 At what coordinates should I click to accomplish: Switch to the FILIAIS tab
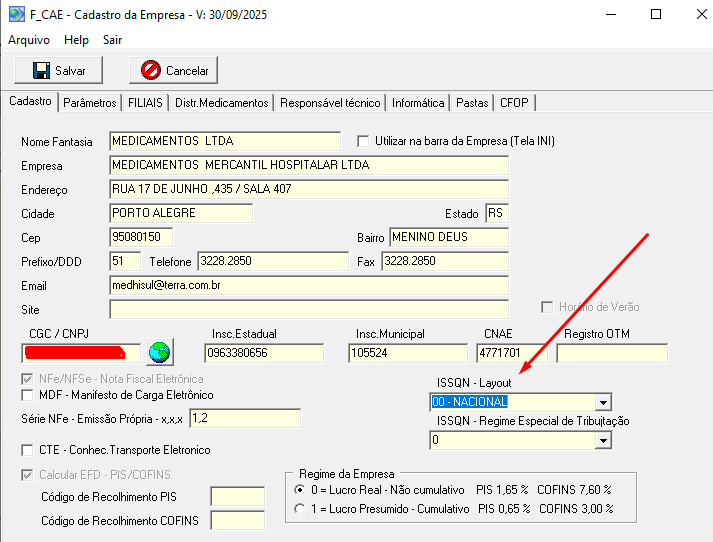click(x=145, y=103)
